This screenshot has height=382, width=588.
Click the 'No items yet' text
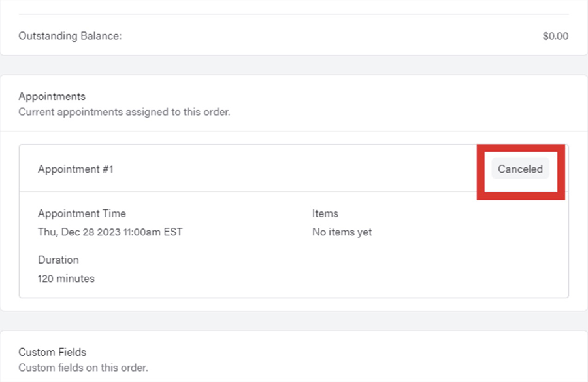coord(342,232)
